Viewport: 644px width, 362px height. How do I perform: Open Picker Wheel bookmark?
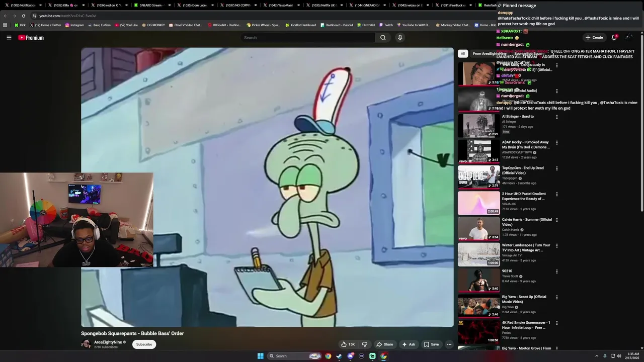pos(263,25)
